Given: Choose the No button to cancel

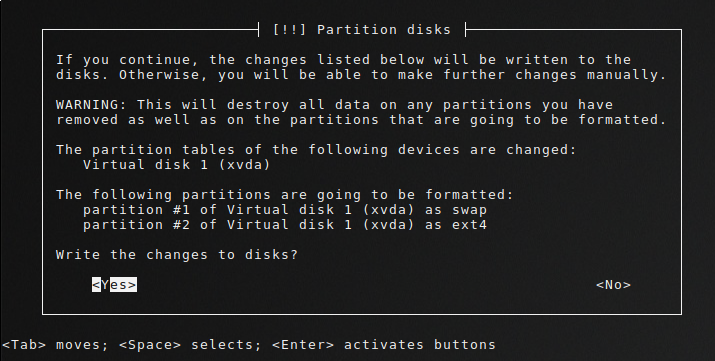Looking at the screenshot, I should [x=613, y=285].
